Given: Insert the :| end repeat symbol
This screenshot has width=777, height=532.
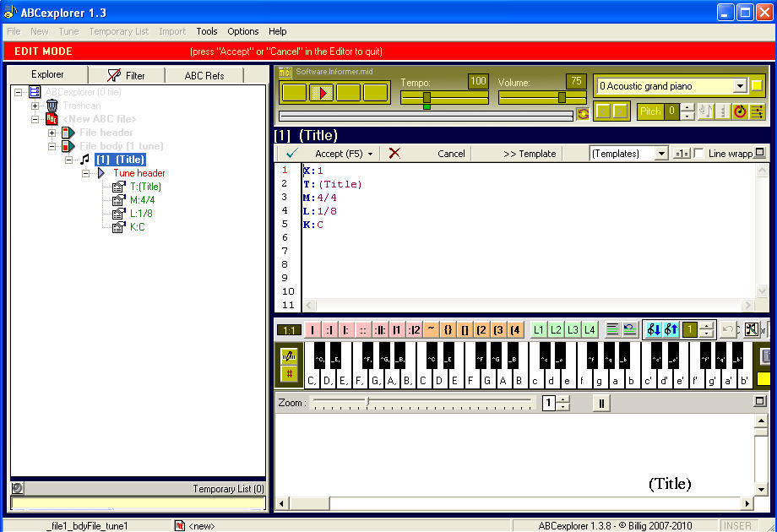Looking at the screenshot, I should [329, 330].
